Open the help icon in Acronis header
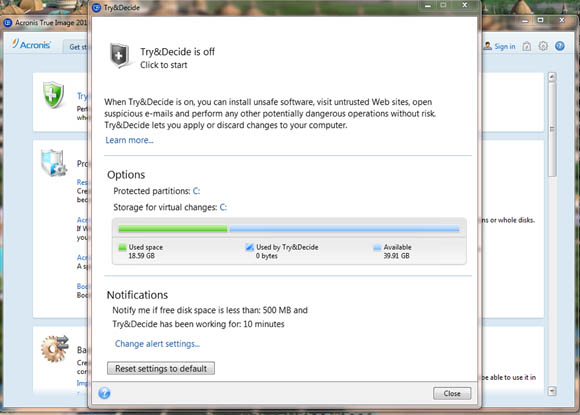Image resolution: width=580 pixels, height=415 pixels. click(x=560, y=46)
